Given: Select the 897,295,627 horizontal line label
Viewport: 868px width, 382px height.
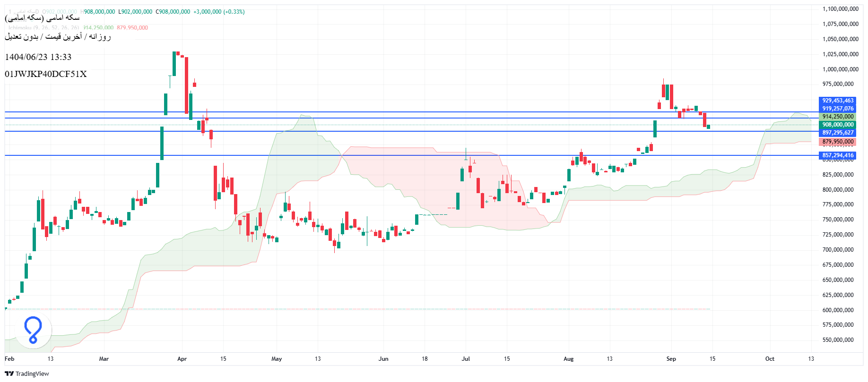Looking at the screenshot, I should coord(837,133).
